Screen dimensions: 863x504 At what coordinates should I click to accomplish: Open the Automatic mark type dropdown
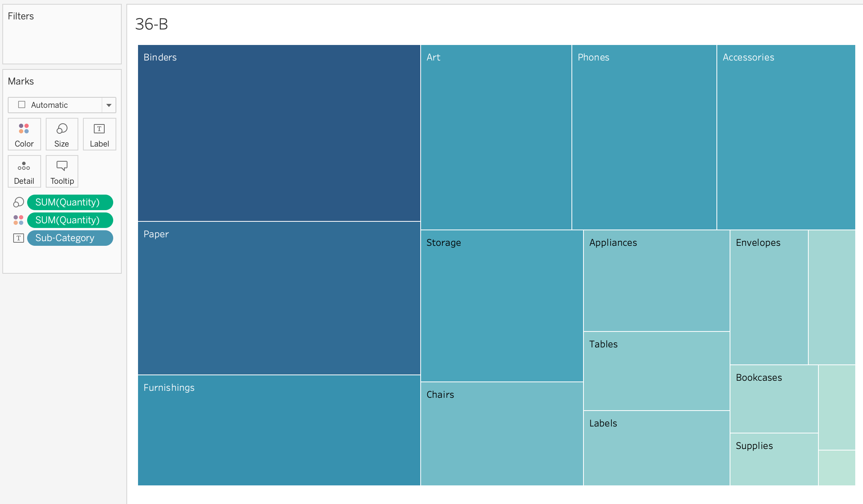tap(55, 105)
